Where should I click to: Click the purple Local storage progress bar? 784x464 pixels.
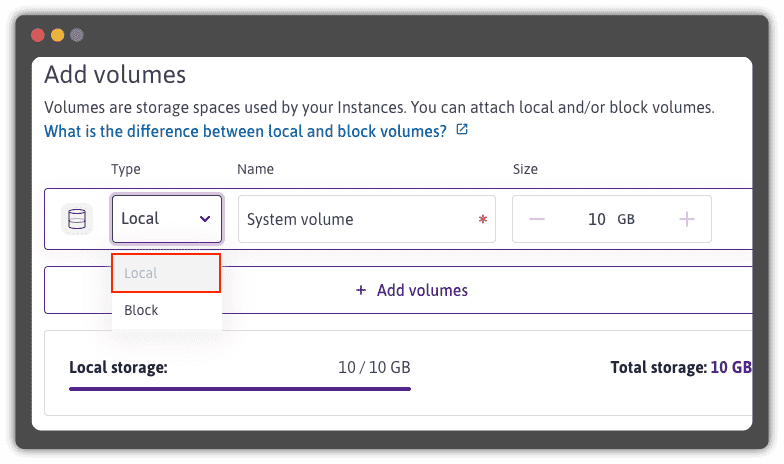point(239,388)
